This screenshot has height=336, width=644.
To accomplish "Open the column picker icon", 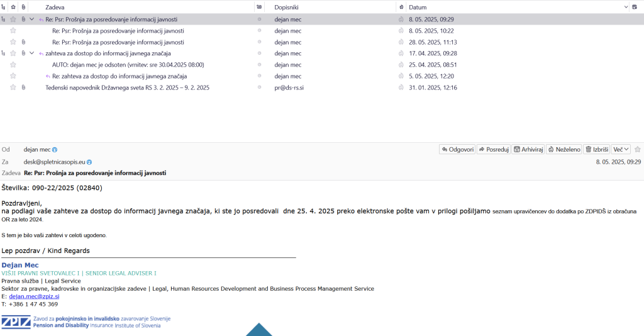I will tap(635, 7).
